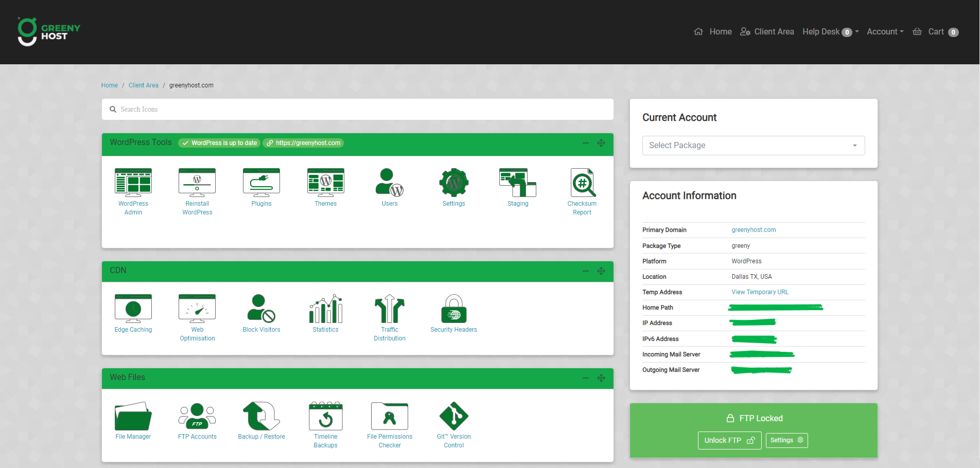
Task: Select the 'Dallas TX, USA' location value
Action: point(751,277)
